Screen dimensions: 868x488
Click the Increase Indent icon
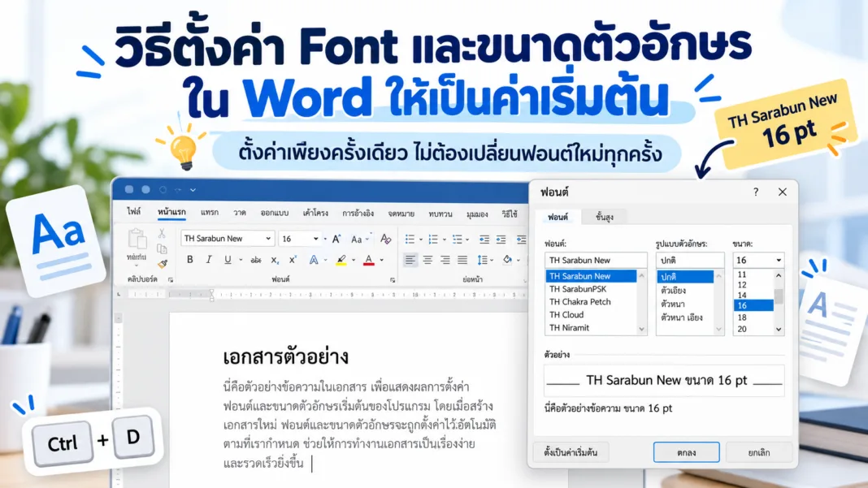(x=501, y=239)
